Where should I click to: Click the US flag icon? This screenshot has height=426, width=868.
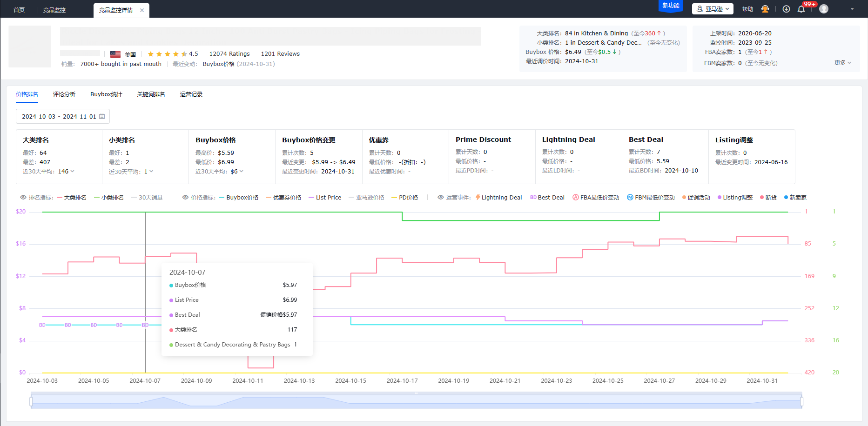tap(115, 54)
